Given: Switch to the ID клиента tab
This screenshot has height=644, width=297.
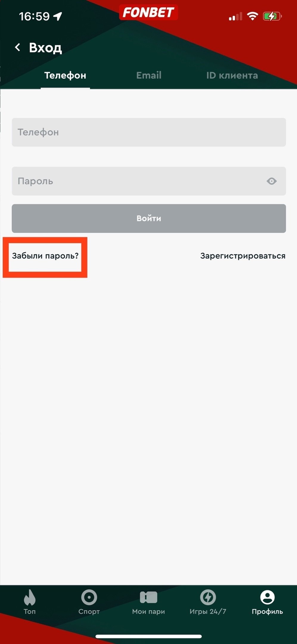Looking at the screenshot, I should click(x=232, y=75).
